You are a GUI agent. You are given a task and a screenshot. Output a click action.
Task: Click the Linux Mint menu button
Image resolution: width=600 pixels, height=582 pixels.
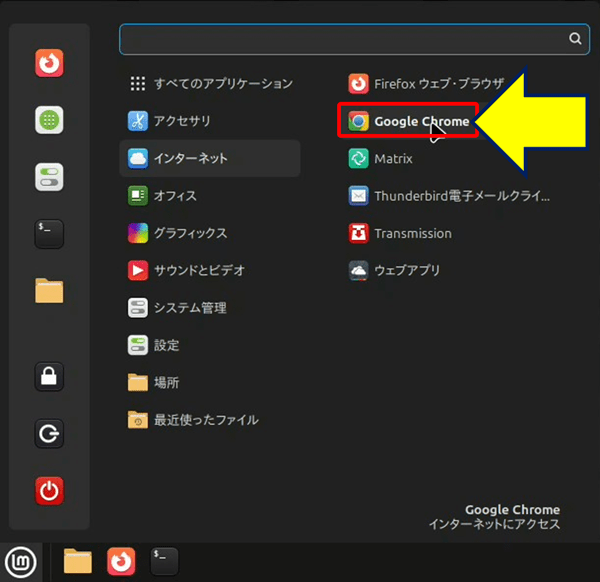pyautogui.click(x=21, y=562)
